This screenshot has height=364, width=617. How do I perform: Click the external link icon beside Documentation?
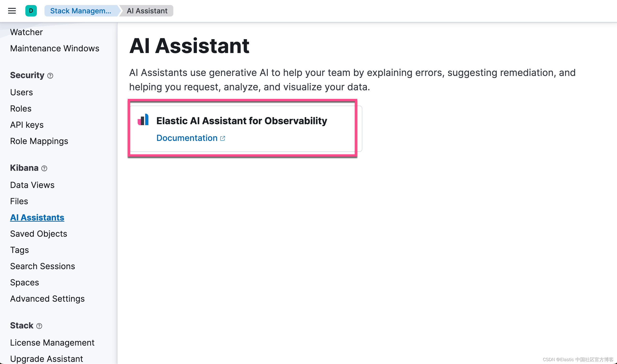click(222, 138)
